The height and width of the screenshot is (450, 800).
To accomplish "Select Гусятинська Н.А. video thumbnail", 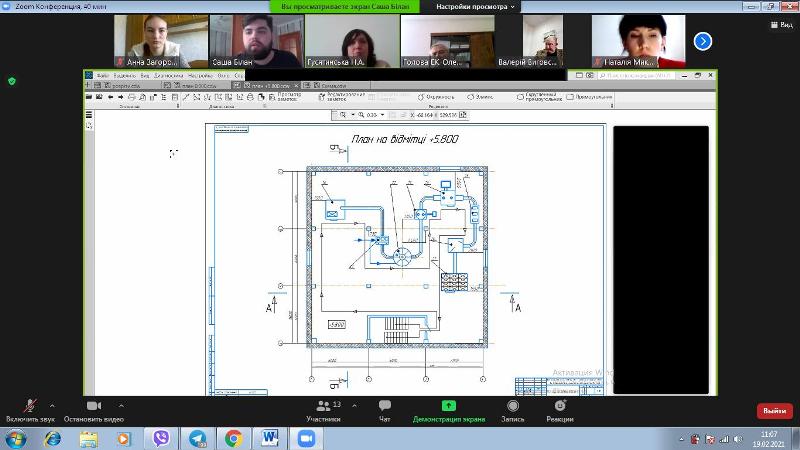I will (x=352, y=41).
